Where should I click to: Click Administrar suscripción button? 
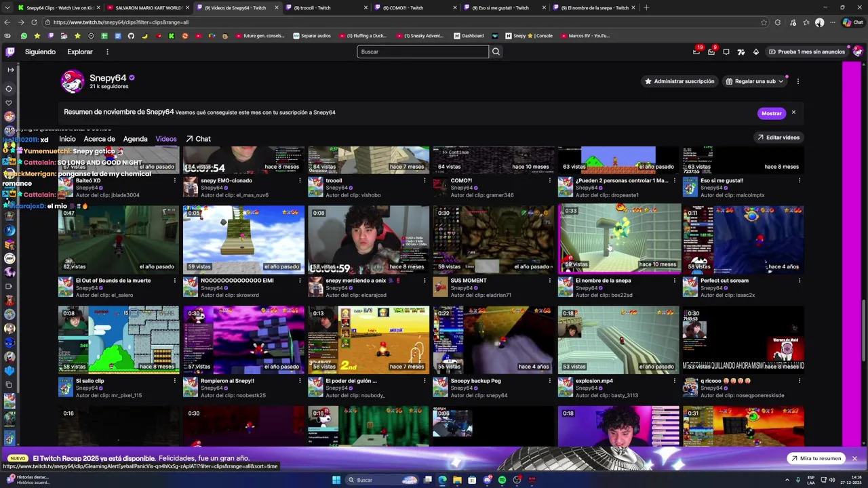[x=679, y=81]
